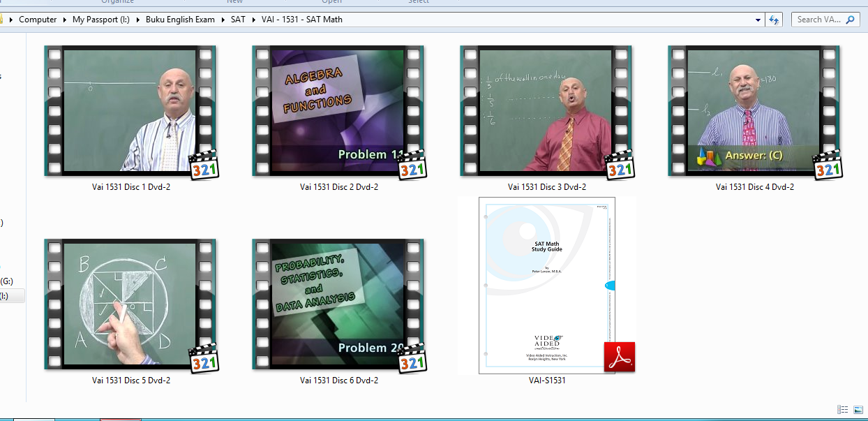Click file name Vai 1531 Disc 4 Dvd-2

pyautogui.click(x=755, y=187)
